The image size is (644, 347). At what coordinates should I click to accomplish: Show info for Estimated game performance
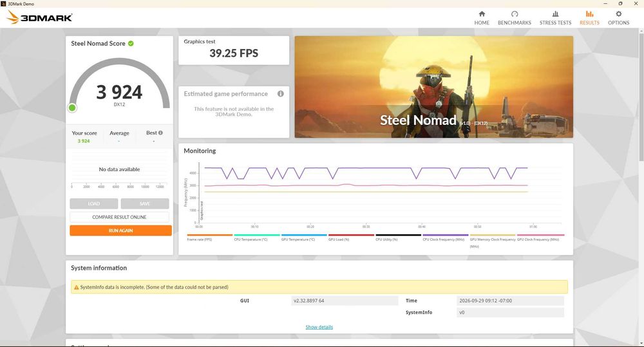pos(281,93)
